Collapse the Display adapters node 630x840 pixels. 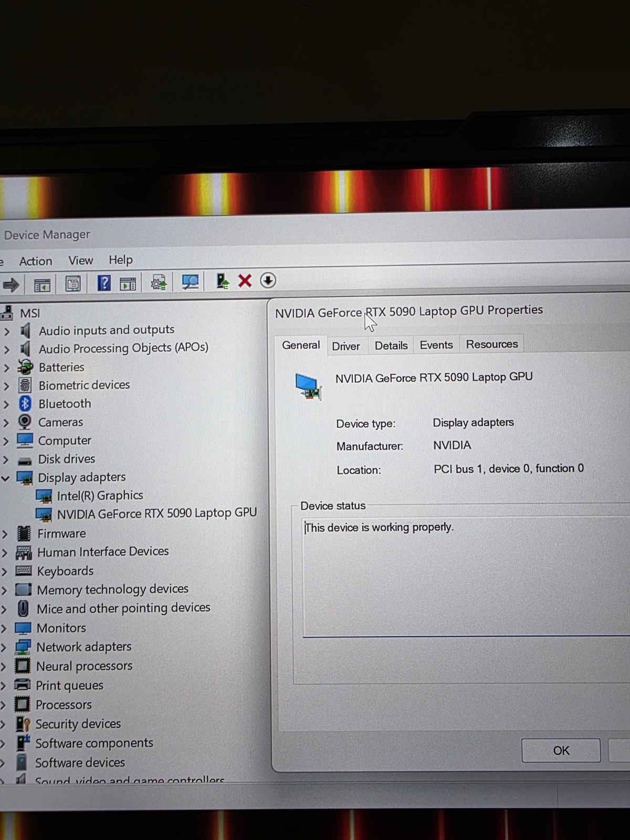pos(6,478)
